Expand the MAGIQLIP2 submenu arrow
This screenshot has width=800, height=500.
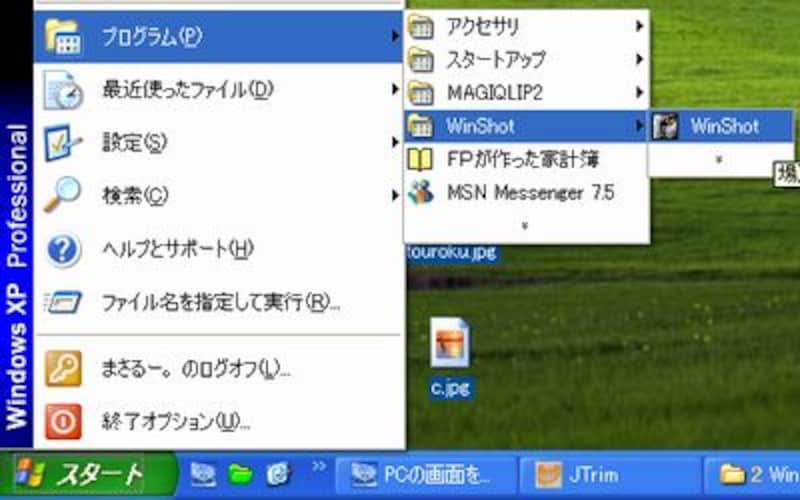(x=639, y=92)
